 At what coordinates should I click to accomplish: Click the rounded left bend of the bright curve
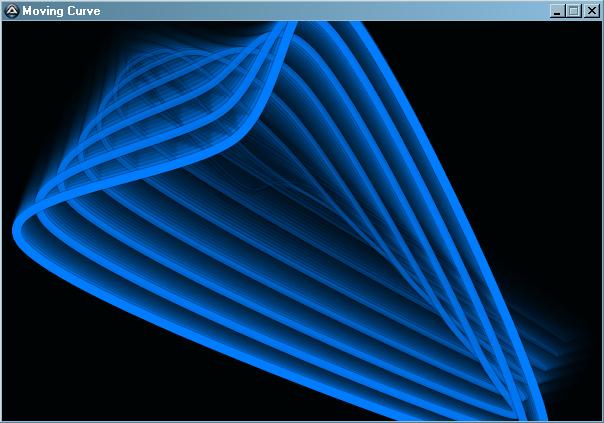pos(19,229)
